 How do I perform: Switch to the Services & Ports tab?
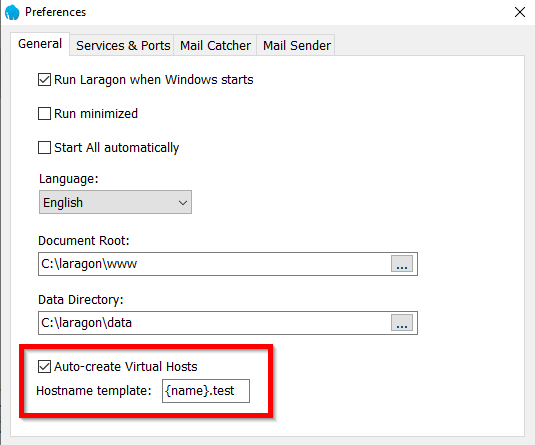pos(123,45)
